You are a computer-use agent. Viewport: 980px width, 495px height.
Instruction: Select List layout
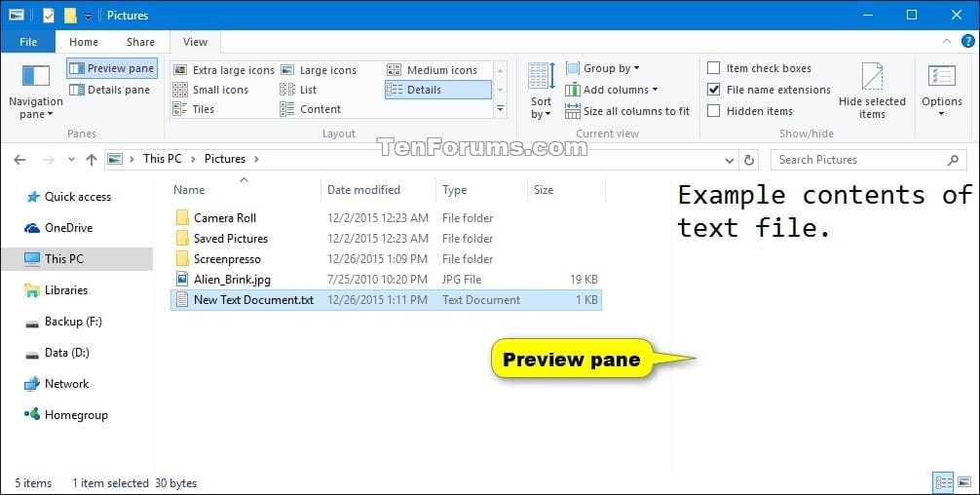pyautogui.click(x=298, y=90)
